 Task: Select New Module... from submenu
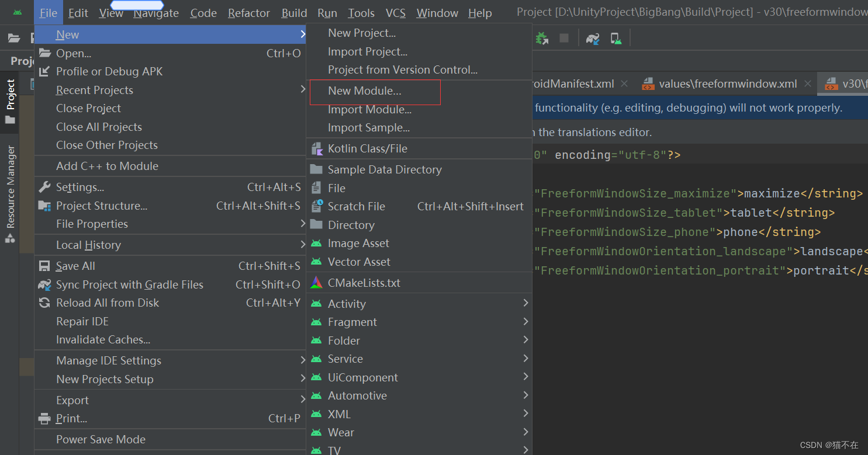tap(419, 91)
